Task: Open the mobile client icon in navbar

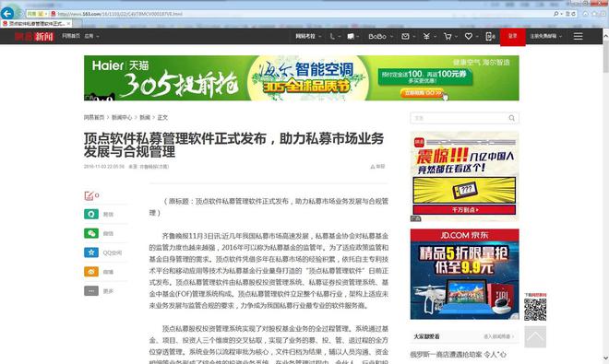Action: click(489, 36)
